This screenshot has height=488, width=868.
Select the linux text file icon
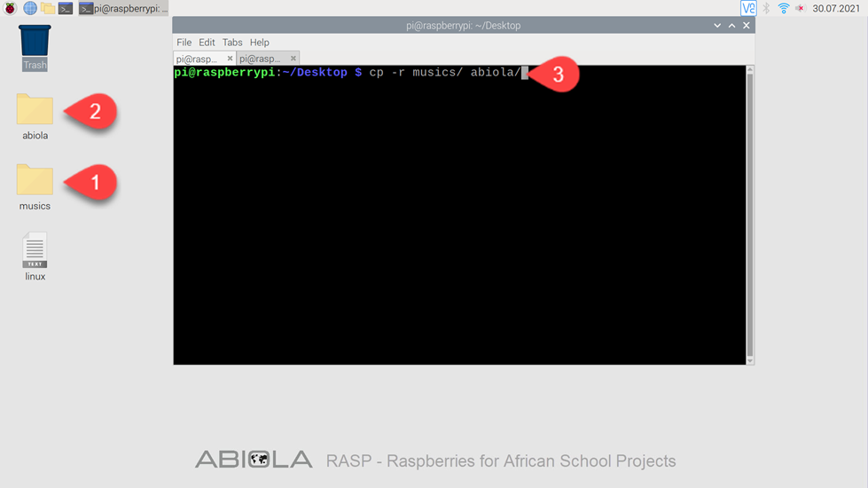pos(35,257)
